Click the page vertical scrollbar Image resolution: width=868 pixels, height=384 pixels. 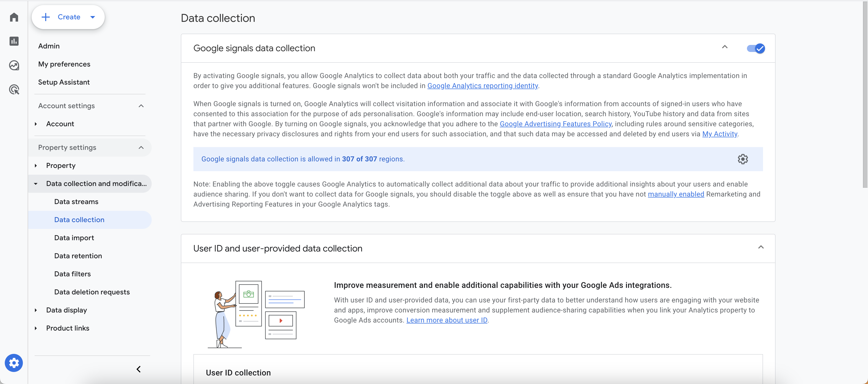(x=865, y=94)
